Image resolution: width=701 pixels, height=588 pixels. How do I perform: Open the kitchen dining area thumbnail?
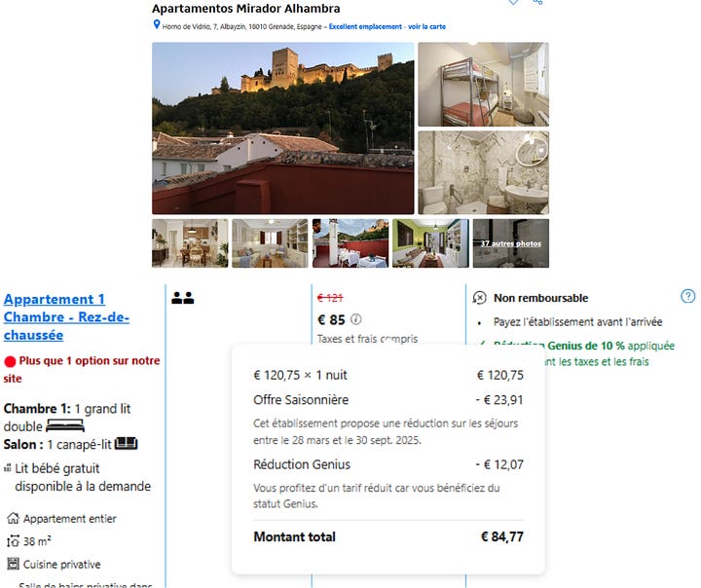(x=190, y=243)
